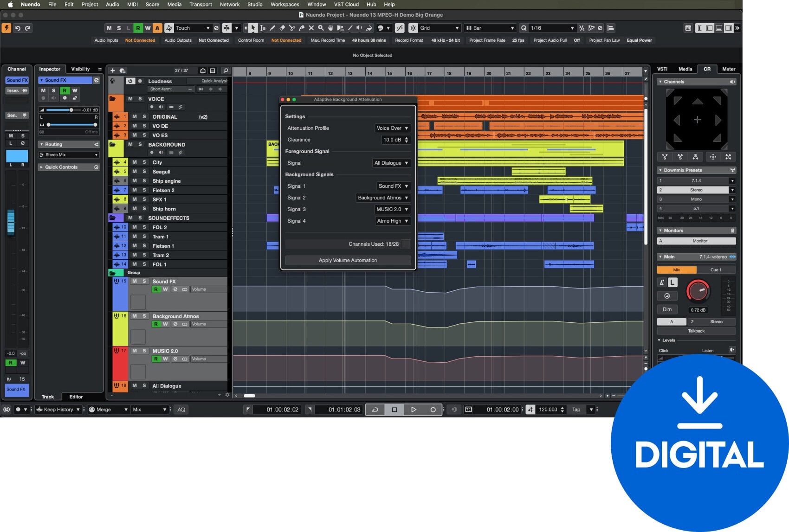
Task: Open the Attenuation Profile dropdown
Action: point(392,128)
